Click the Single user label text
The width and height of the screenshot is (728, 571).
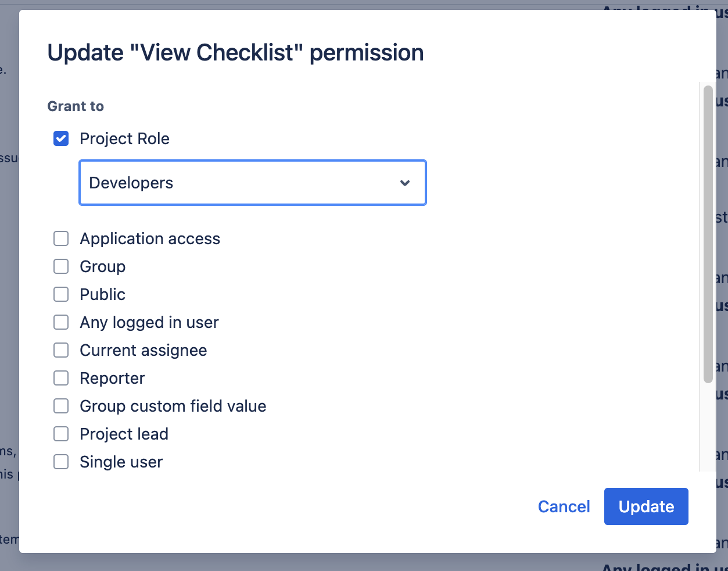coord(121,462)
